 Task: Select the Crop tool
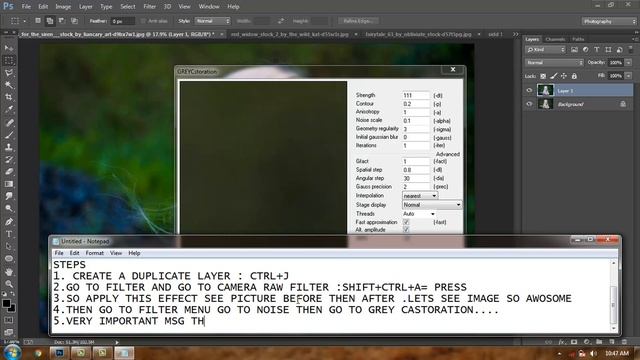point(9,97)
